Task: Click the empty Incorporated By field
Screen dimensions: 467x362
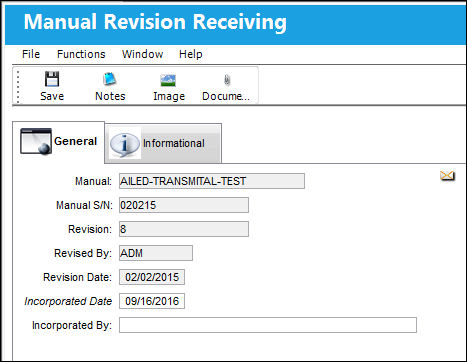Action: point(268,325)
